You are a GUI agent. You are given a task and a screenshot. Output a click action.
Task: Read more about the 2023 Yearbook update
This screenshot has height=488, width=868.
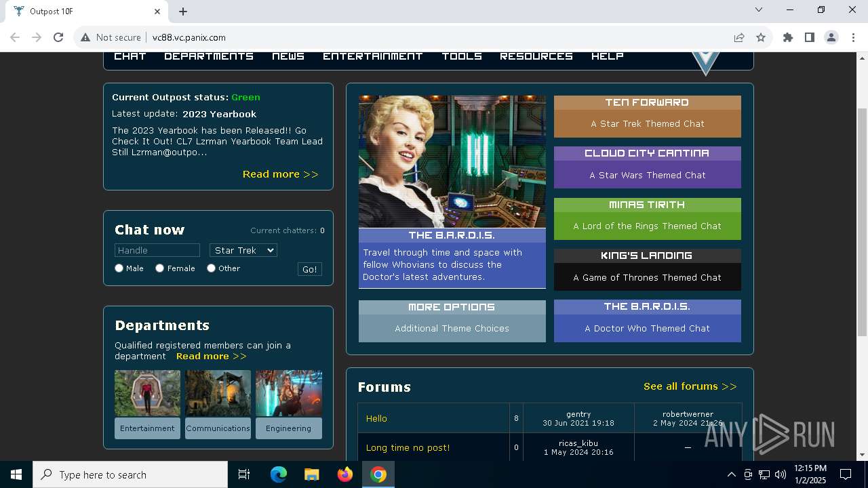click(x=280, y=174)
